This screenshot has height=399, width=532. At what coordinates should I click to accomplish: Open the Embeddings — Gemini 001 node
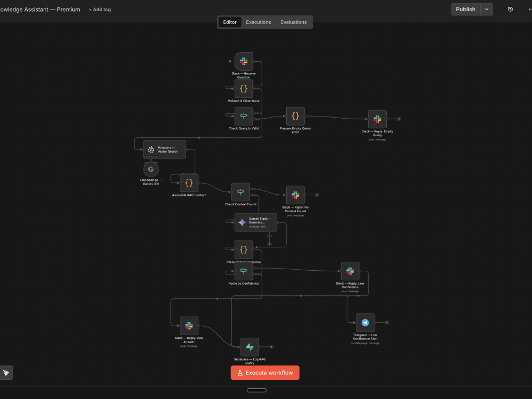click(151, 169)
